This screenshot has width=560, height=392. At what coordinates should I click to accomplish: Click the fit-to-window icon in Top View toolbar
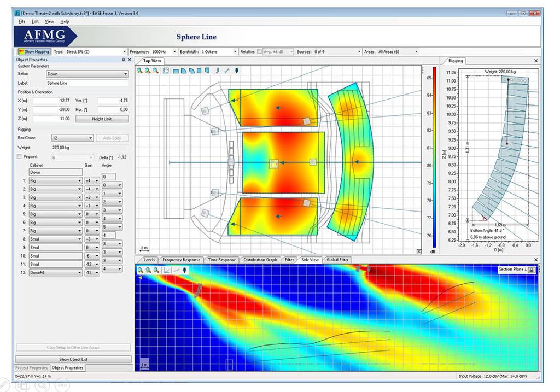coord(166,71)
